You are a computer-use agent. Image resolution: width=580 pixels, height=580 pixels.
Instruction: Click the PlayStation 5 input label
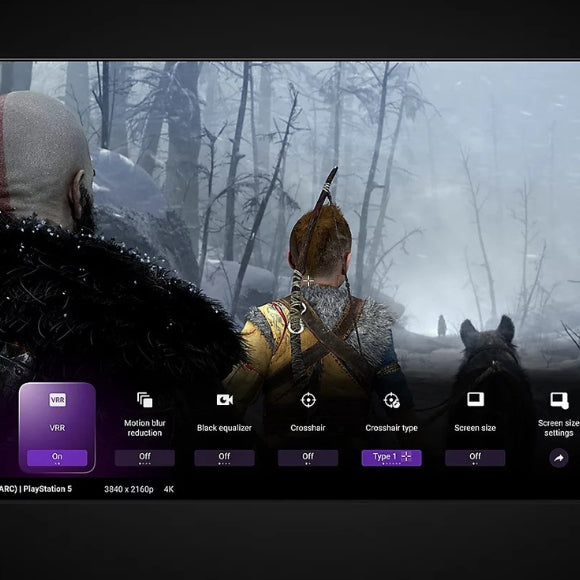click(48, 489)
